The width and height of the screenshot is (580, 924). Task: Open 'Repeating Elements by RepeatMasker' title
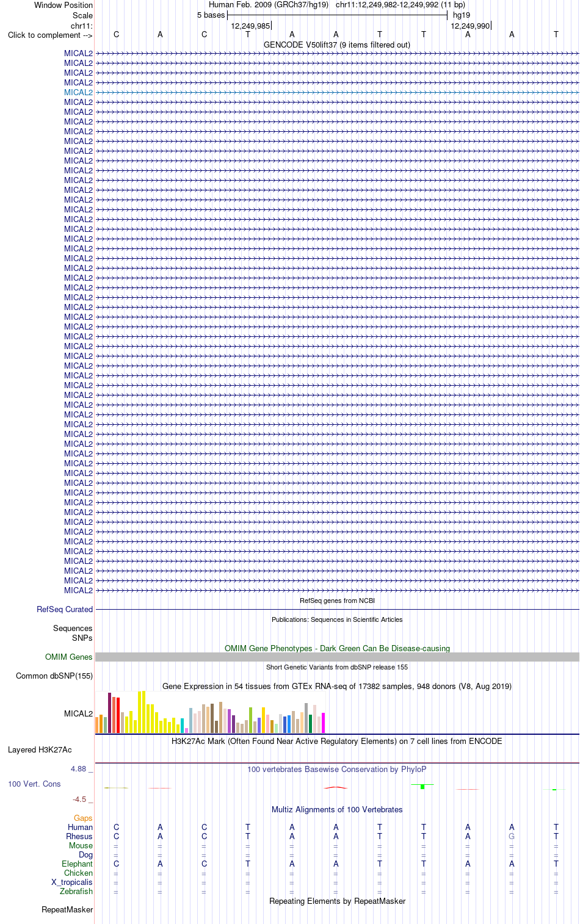tap(337, 901)
